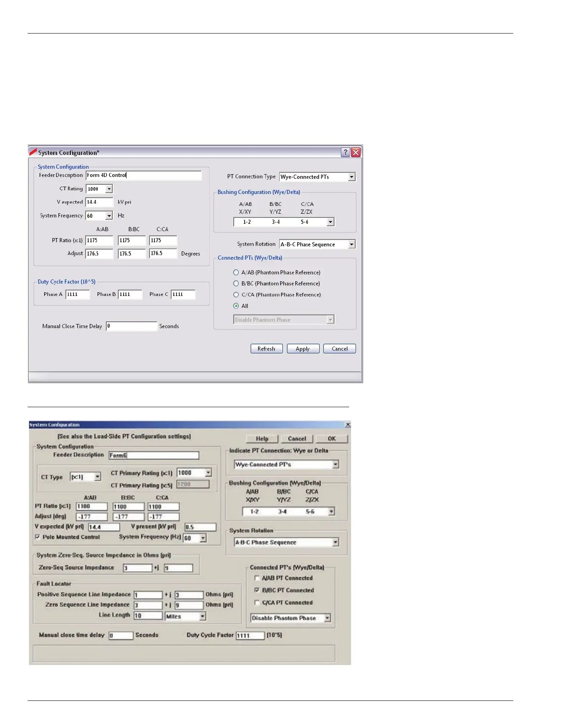
Task: Open CT Rating 1000 dropdown
Action: click(109, 189)
